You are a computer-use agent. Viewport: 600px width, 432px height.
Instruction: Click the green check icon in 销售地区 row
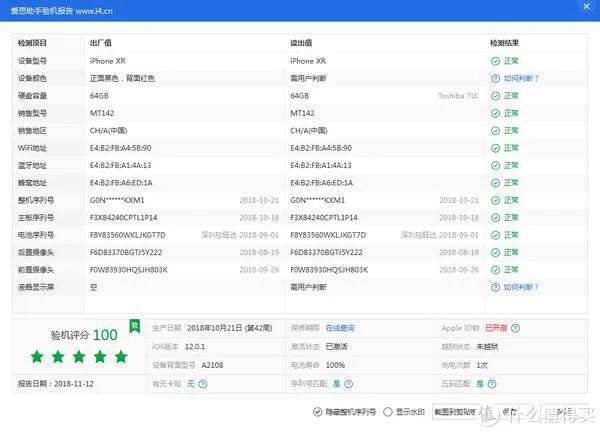click(x=495, y=130)
